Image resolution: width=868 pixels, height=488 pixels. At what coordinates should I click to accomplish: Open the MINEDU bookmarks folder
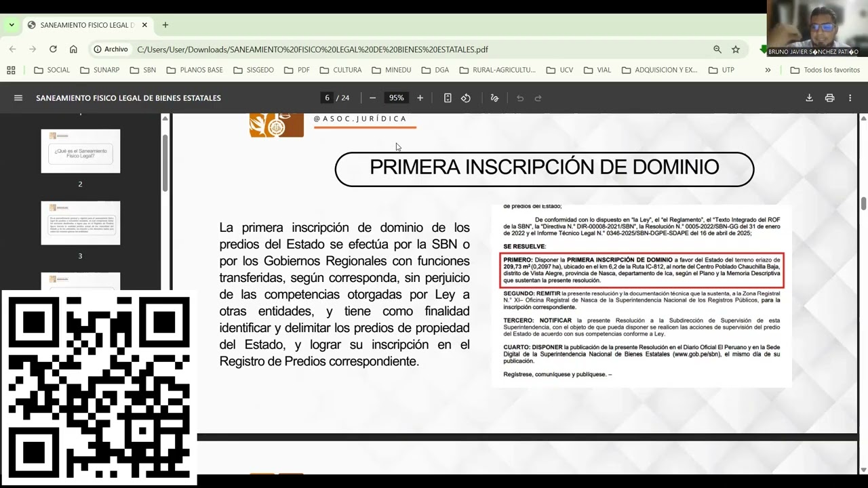(x=391, y=70)
